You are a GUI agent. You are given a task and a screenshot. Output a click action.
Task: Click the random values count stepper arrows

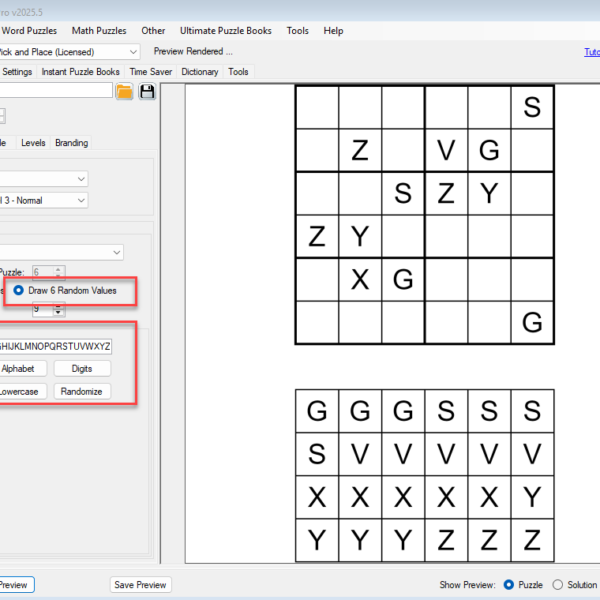pyautogui.click(x=58, y=310)
